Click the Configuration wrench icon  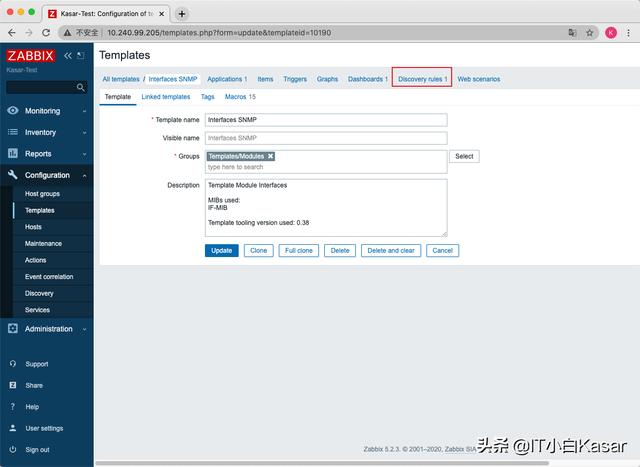[13, 175]
